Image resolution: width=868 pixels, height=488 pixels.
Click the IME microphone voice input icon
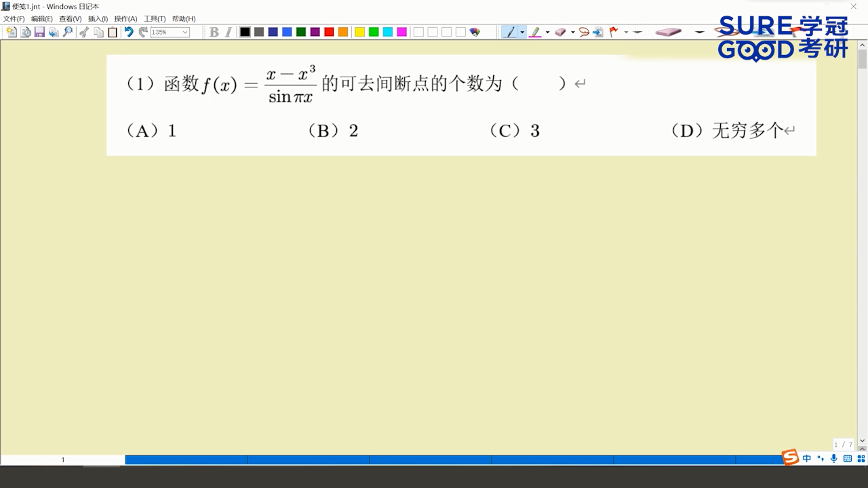(x=833, y=459)
